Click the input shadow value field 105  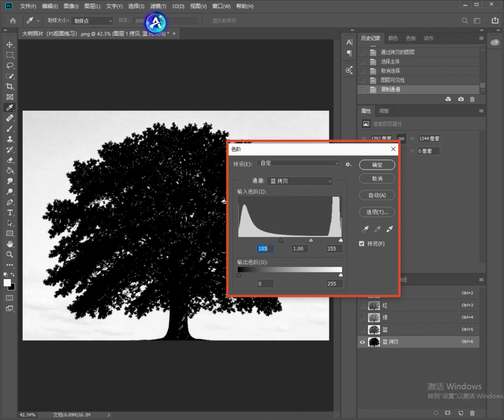pos(265,249)
